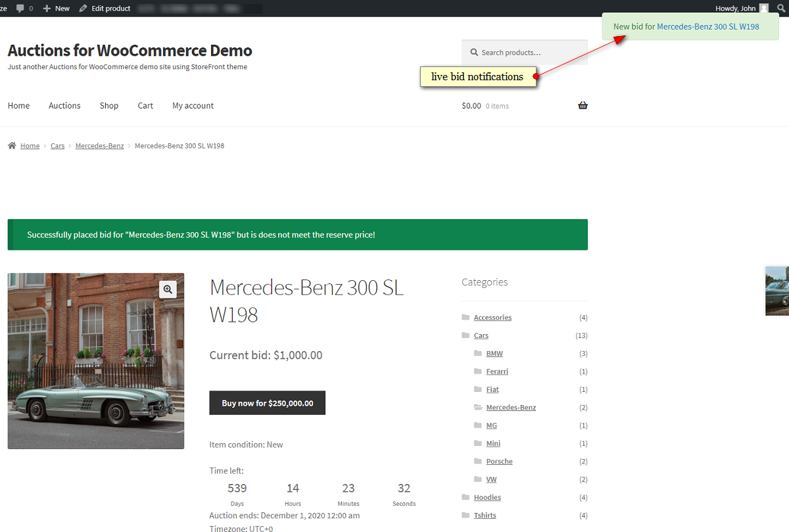Viewport: 789px width, 532px height.
Task: Open the Auctions menu item
Action: (x=64, y=105)
